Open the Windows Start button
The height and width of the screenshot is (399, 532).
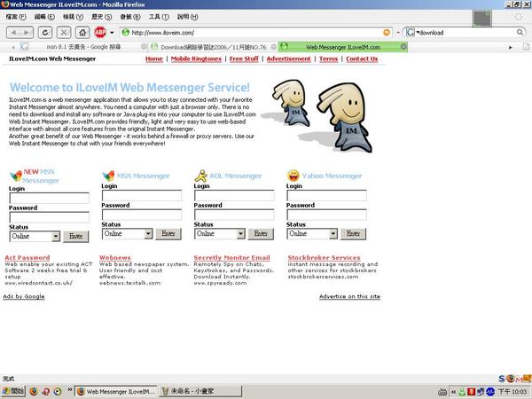pyautogui.click(x=12, y=391)
